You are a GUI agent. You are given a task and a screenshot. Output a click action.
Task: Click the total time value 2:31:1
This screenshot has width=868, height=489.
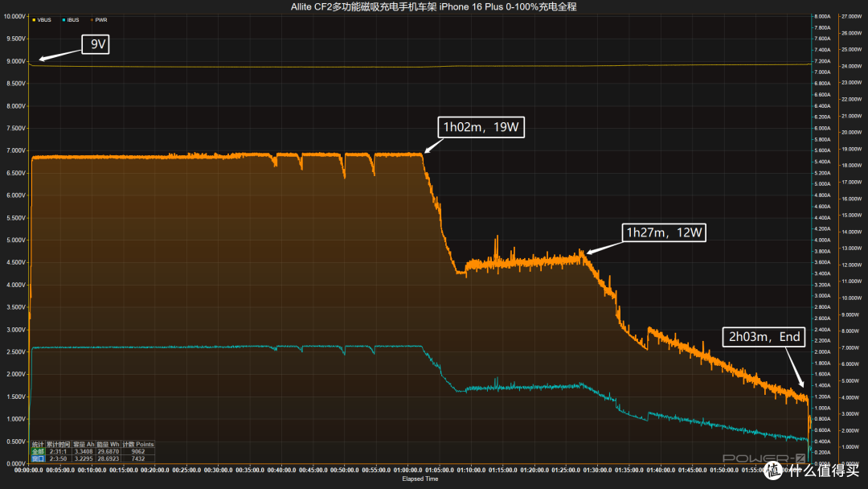pyautogui.click(x=58, y=451)
